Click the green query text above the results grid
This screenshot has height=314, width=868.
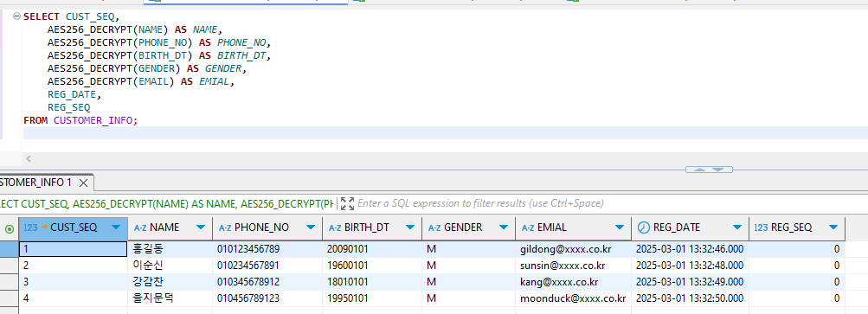pos(167,204)
